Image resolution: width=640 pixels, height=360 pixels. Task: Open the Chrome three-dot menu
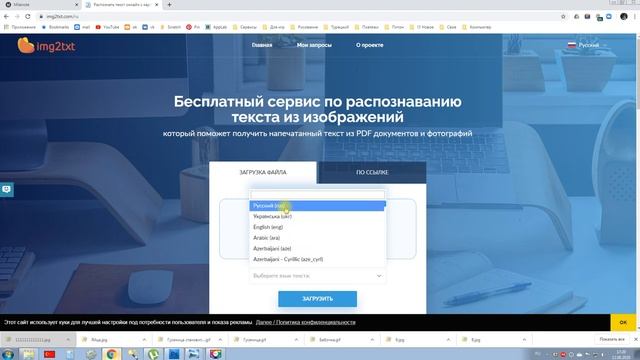[x=635, y=16]
